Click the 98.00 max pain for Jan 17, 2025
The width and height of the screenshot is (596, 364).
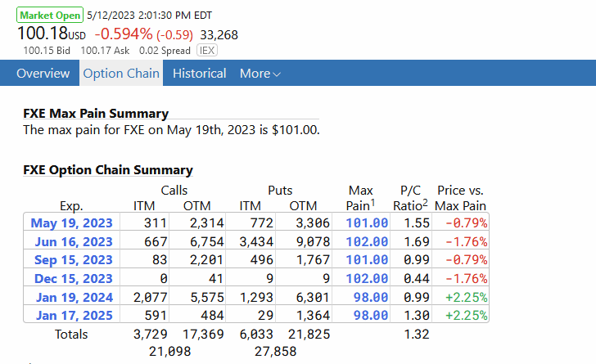pos(371,315)
